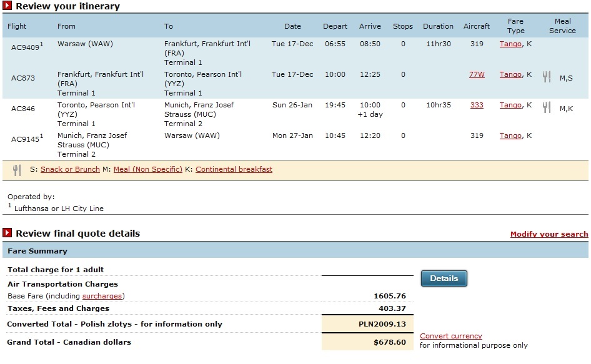Open the 77W aircraft link
Viewport: 591px width, 364px height.
pos(477,74)
